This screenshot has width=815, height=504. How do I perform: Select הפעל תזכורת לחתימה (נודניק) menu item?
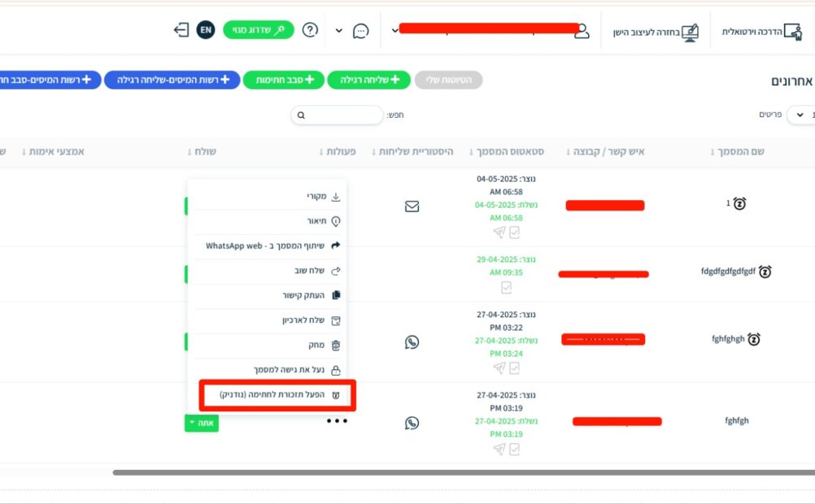point(277,394)
